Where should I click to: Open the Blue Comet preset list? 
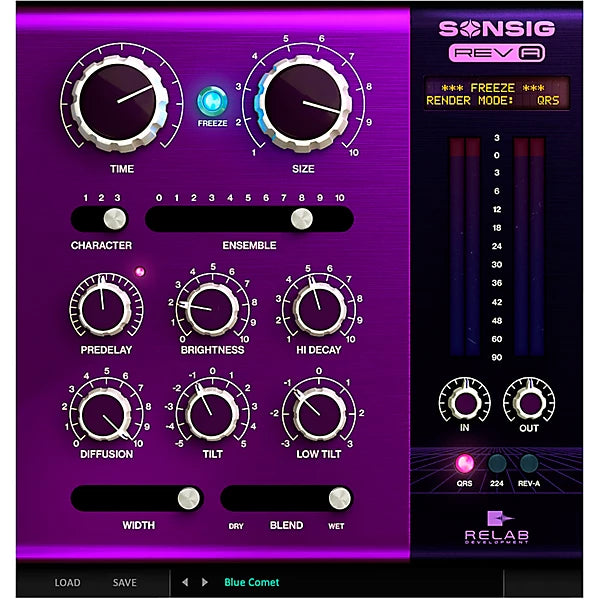[x=252, y=582]
